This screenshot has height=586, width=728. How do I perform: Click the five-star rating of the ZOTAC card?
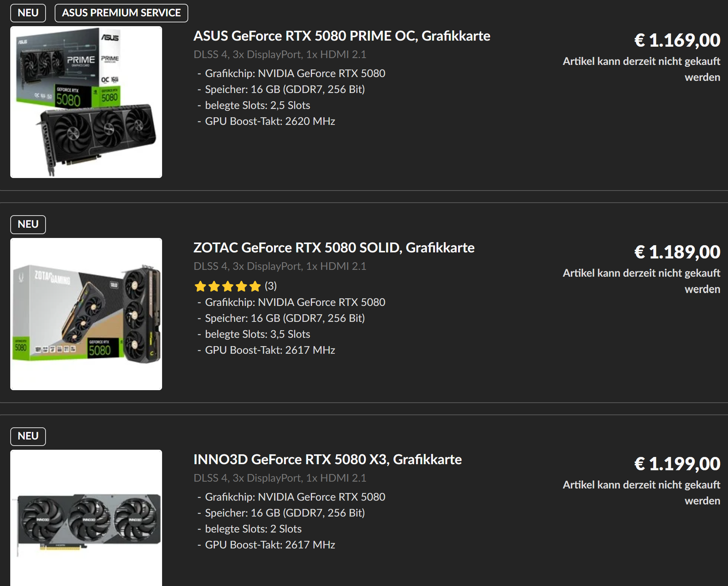228,286
